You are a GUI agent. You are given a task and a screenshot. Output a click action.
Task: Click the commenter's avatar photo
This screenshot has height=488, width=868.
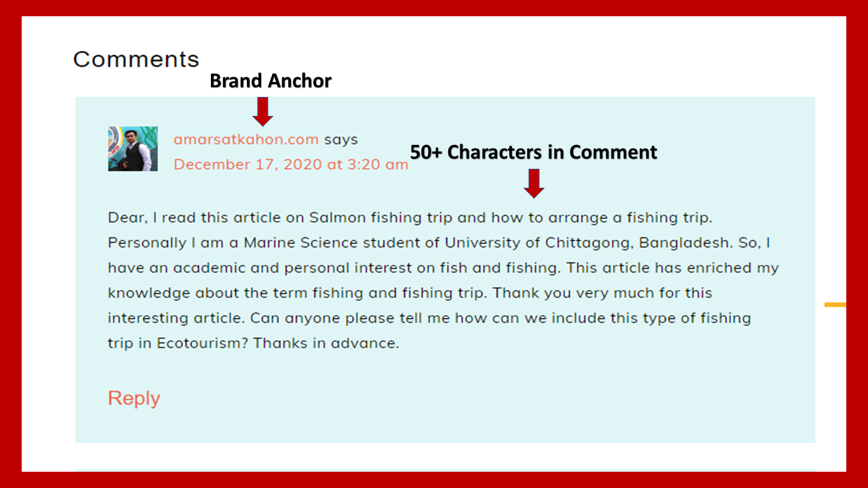[132, 148]
